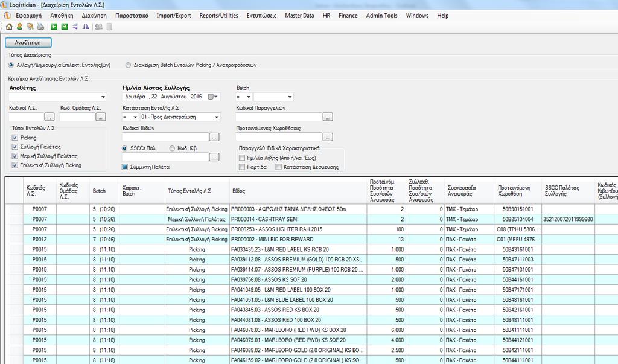The height and width of the screenshot is (364, 618).
Task: Open the Εκτυπώσεις menu
Action: tap(262, 16)
